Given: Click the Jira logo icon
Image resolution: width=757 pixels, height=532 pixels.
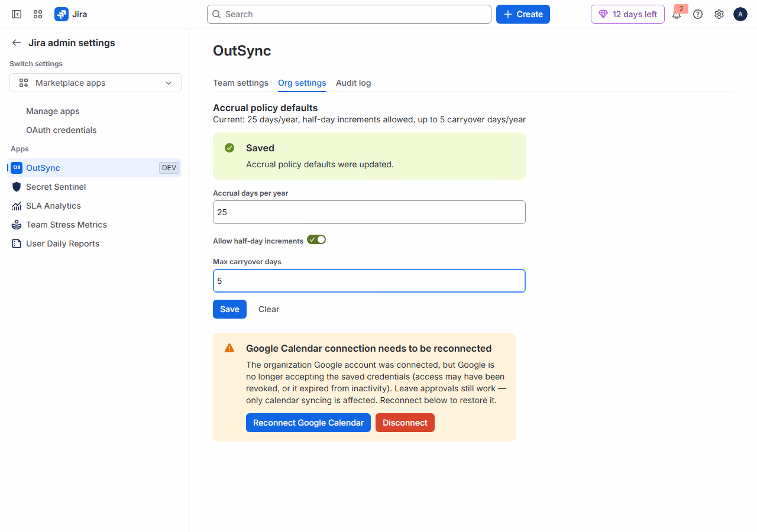Looking at the screenshot, I should pyautogui.click(x=62, y=14).
